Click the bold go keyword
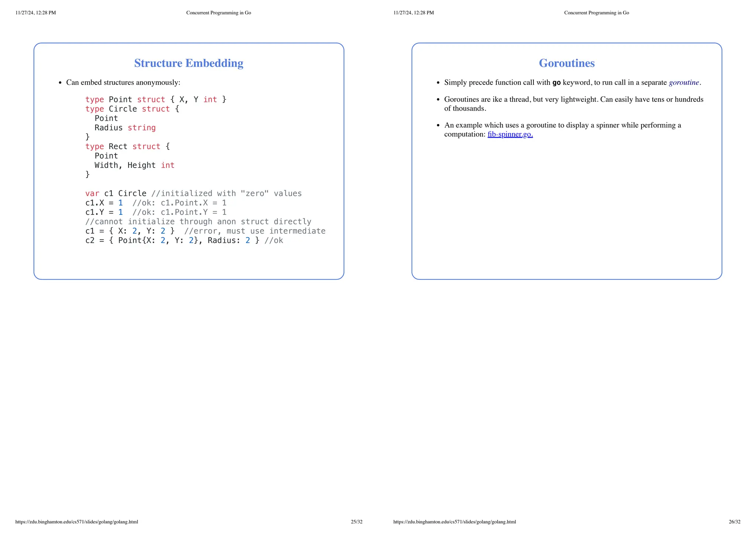Viewport: 756px width, 534px height. [x=556, y=83]
